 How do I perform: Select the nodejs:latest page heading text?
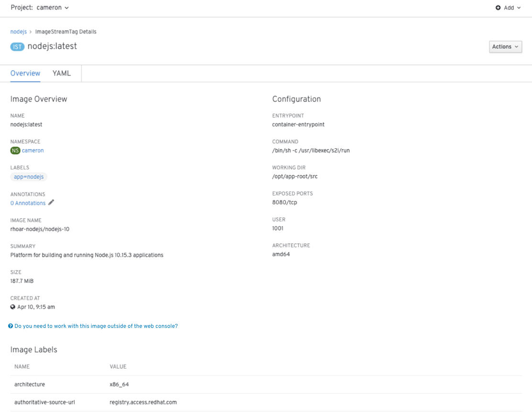(52, 46)
